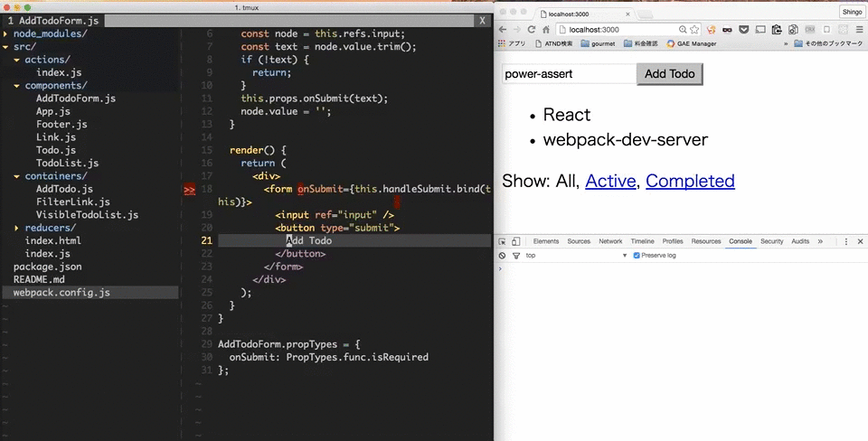Viewport: 868px width, 441px height.
Task: Close the DevTools panel
Action: tap(860, 242)
